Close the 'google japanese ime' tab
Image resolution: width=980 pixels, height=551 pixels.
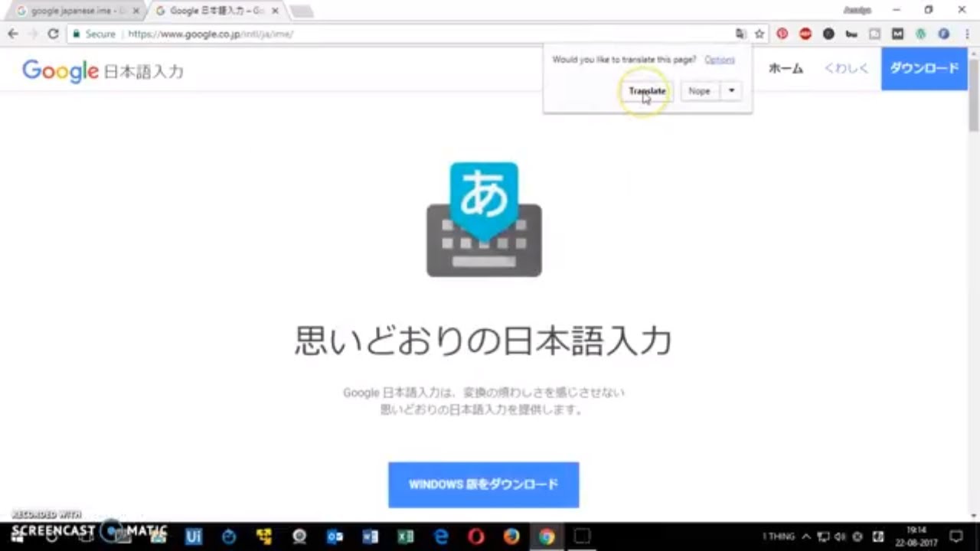(x=136, y=11)
